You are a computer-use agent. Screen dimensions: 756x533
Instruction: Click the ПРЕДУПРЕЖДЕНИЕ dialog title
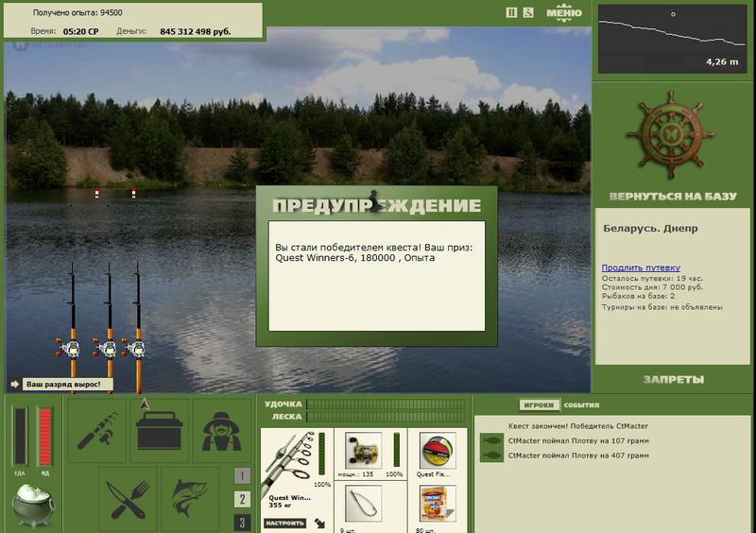376,205
